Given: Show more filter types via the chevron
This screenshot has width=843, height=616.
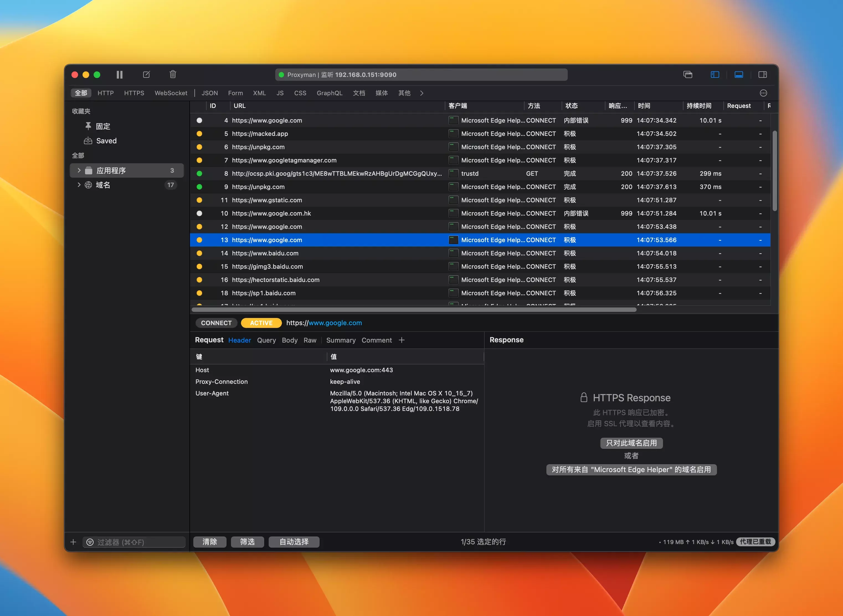Looking at the screenshot, I should [x=422, y=93].
